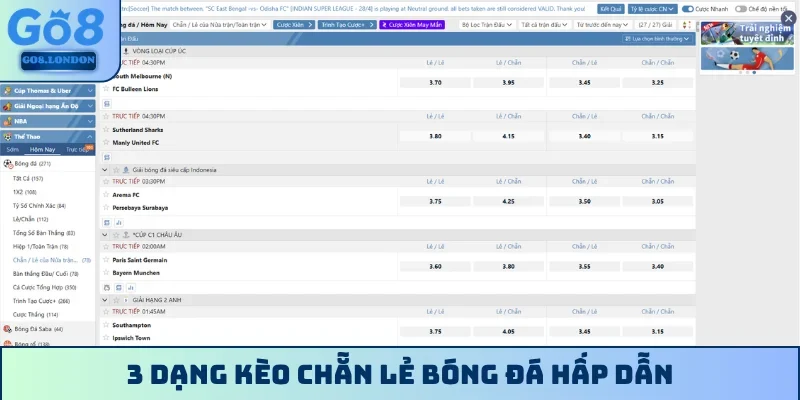Switch to the Hôm Nay tab

click(x=42, y=149)
